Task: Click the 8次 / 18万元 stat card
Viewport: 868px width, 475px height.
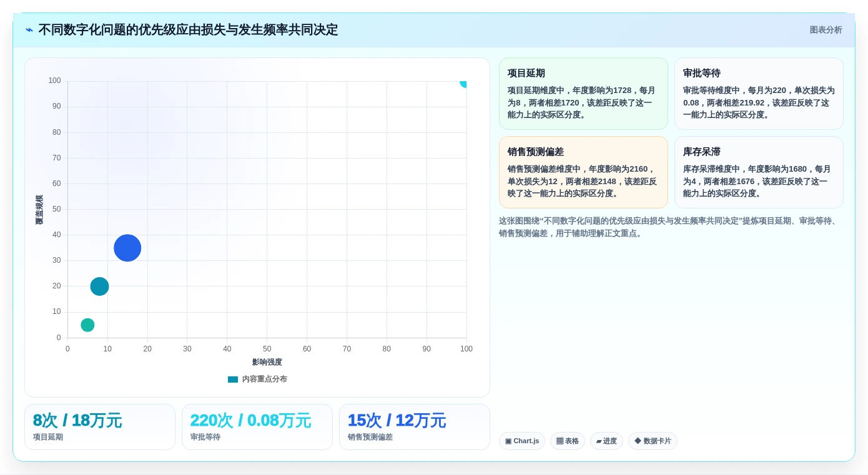Action: pyautogui.click(x=100, y=427)
